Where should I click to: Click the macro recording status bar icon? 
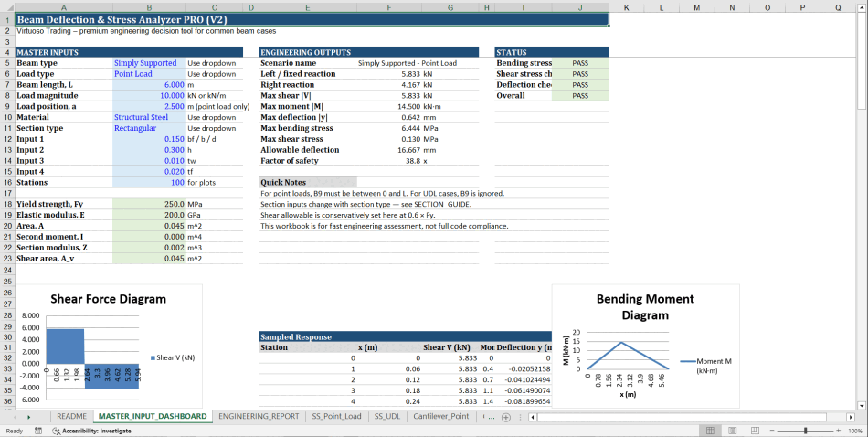click(x=38, y=431)
